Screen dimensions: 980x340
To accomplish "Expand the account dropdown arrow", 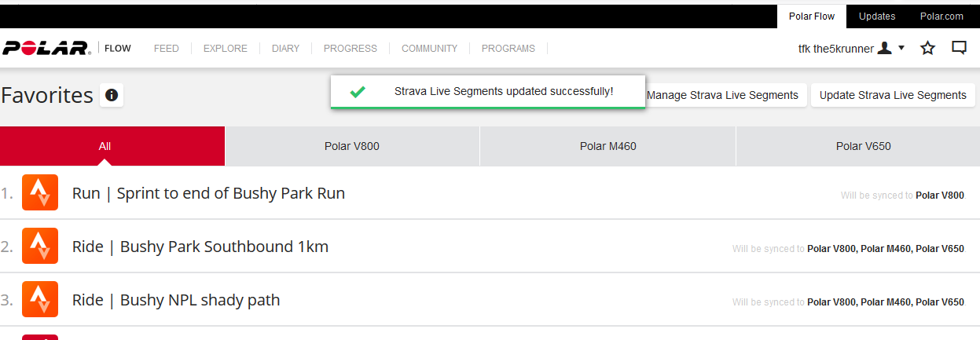I will click(901, 48).
